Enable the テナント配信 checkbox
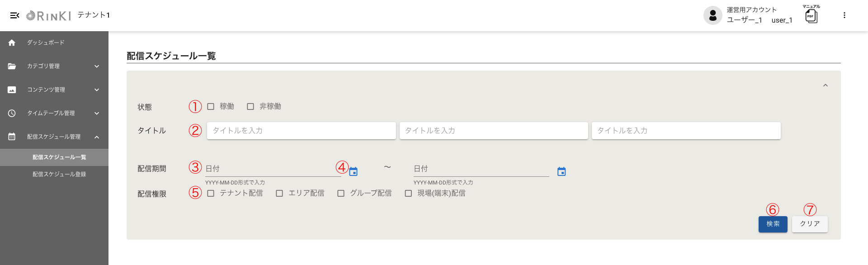The image size is (868, 265). pos(211,194)
